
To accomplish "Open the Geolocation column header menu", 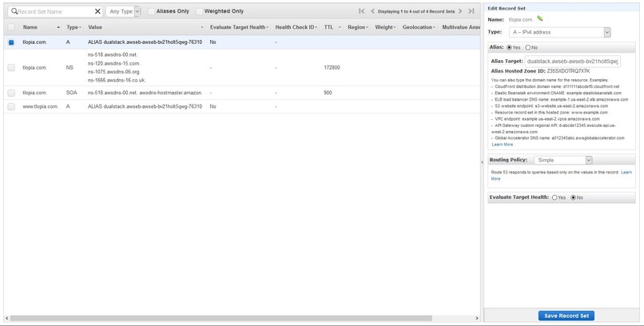I will (x=435, y=27).
